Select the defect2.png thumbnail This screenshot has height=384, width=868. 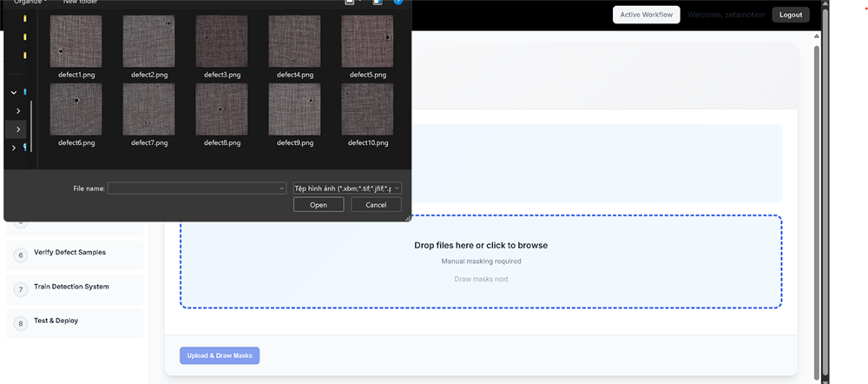point(149,42)
